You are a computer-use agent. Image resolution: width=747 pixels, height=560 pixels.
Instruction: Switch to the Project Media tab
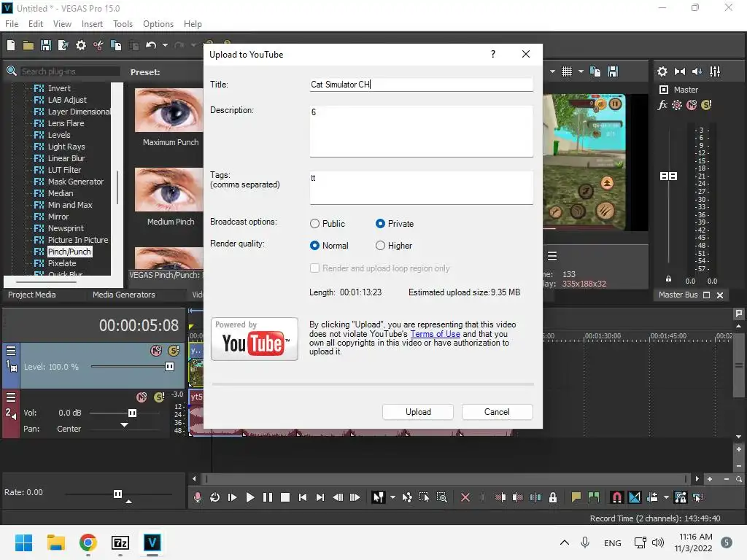[32, 295]
